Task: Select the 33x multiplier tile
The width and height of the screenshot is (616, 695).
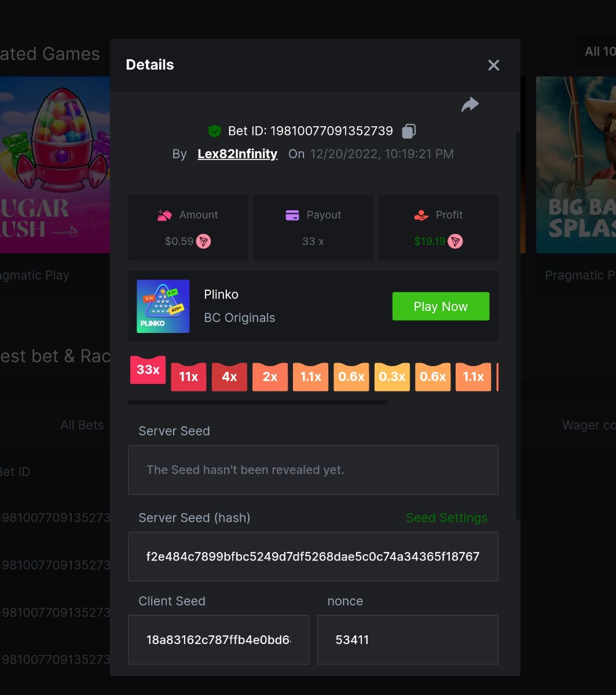Action: [148, 370]
